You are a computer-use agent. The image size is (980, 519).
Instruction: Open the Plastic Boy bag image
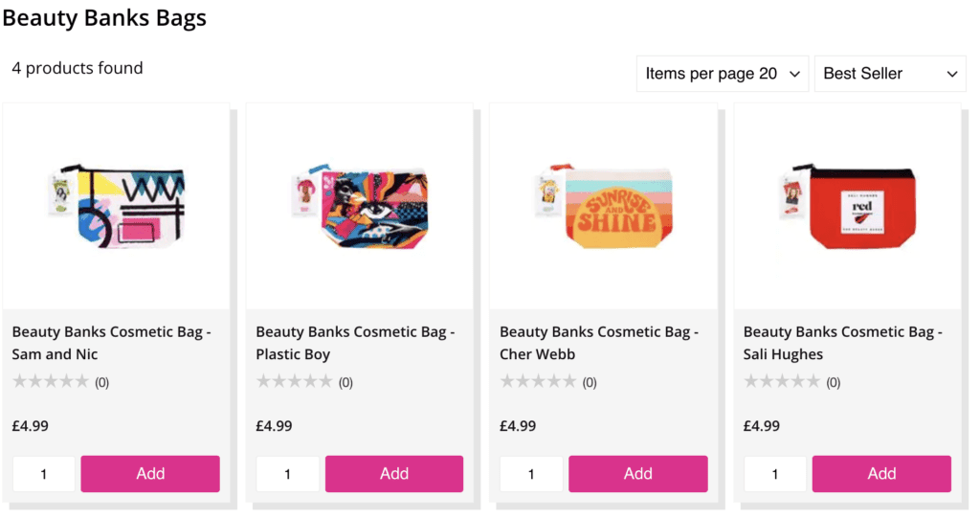tap(360, 206)
